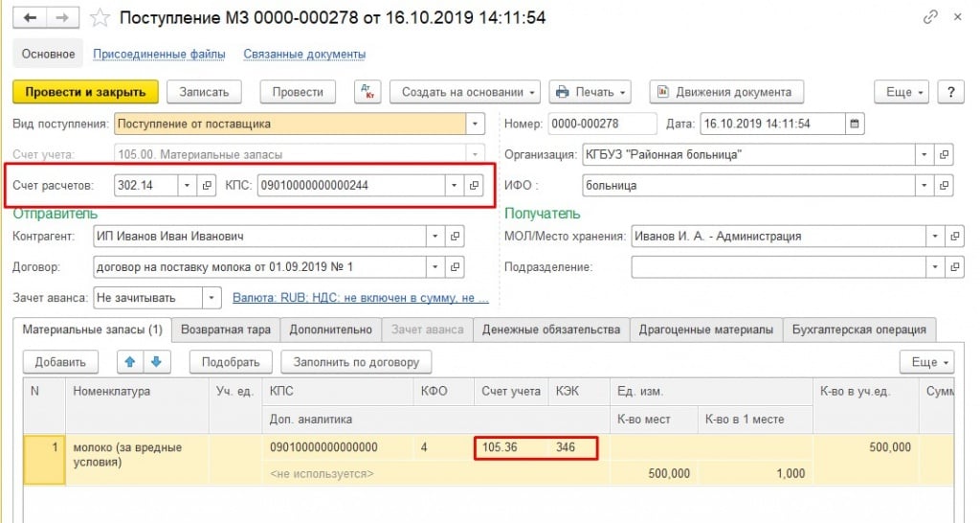Expand the Вид поступления dropdown
Viewport: 980px width, 523px height.
point(476,124)
